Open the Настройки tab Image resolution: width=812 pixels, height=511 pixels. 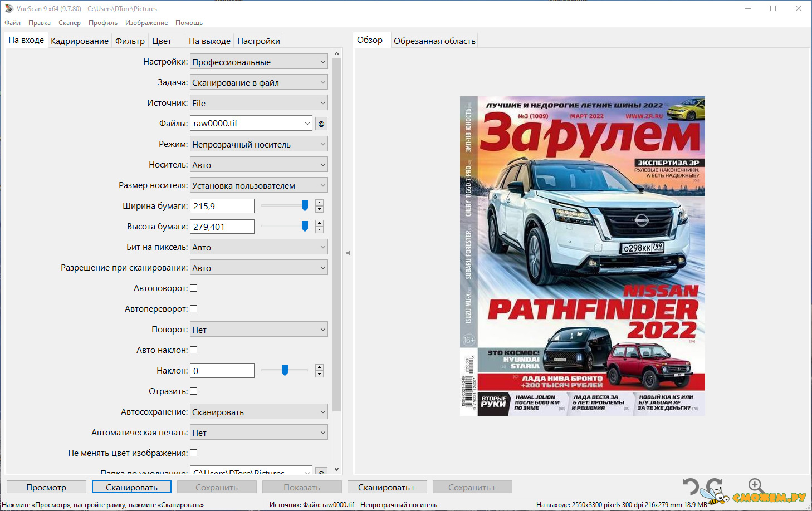258,41
